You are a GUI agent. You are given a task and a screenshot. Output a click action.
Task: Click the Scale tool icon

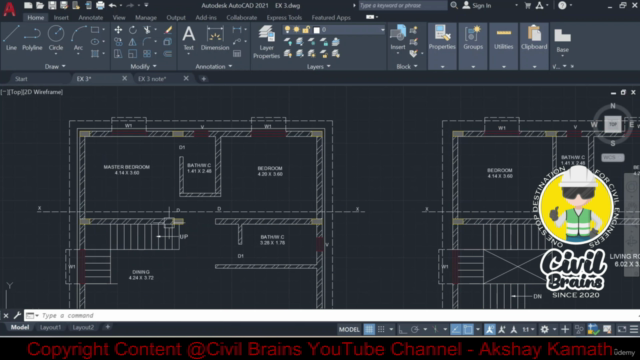click(133, 53)
